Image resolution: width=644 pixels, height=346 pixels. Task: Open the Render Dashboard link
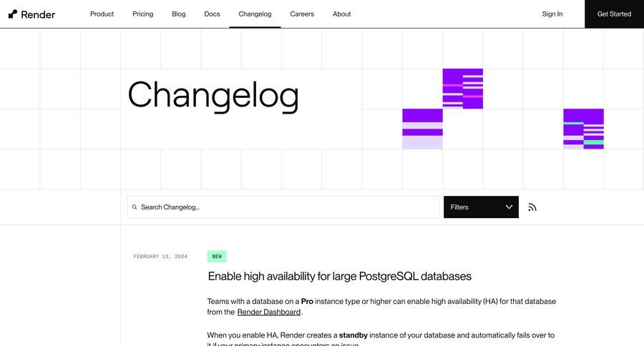[269, 312]
